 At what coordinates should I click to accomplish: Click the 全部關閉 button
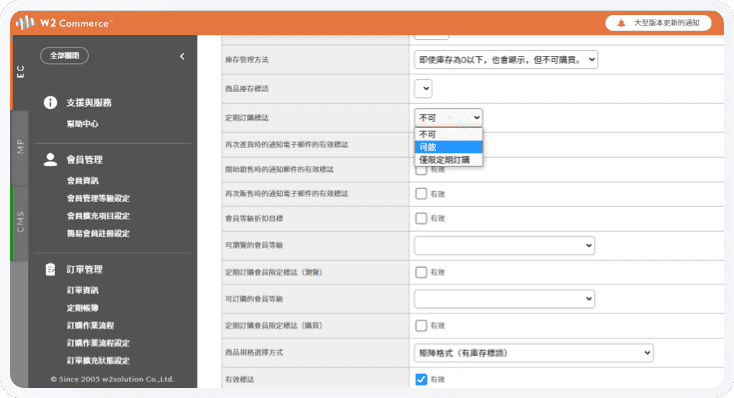coord(65,56)
